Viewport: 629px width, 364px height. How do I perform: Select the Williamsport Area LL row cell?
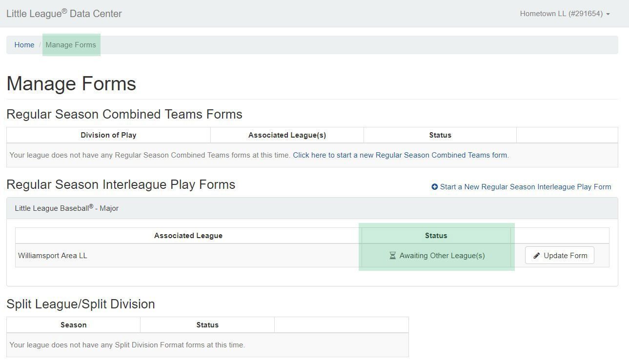pos(188,256)
